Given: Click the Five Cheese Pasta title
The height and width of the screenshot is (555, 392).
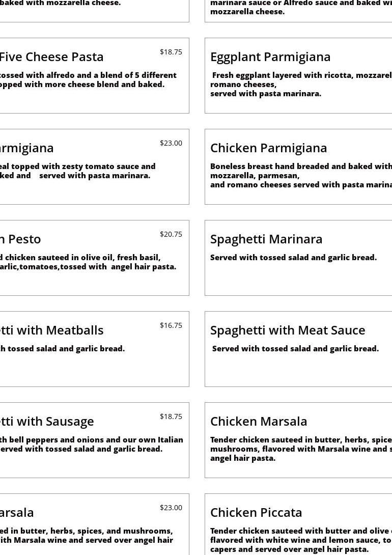Looking at the screenshot, I should pyautogui.click(x=51, y=57).
